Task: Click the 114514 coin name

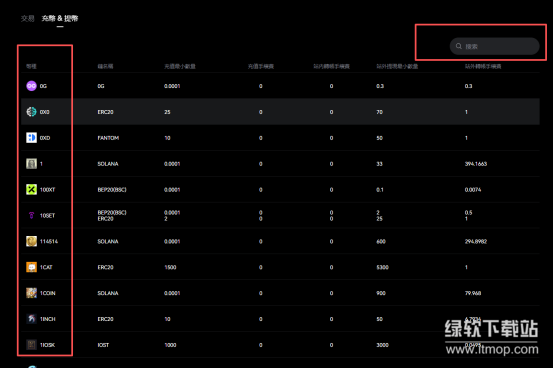Action: pyautogui.click(x=49, y=242)
